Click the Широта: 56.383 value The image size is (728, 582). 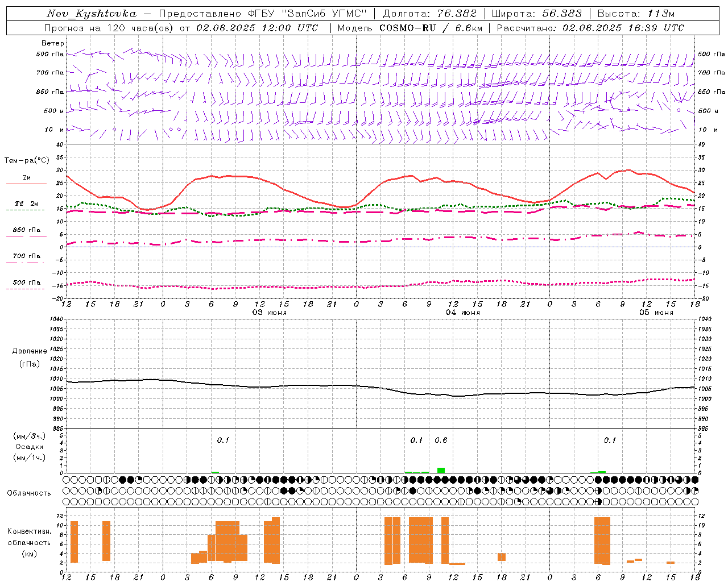pos(537,14)
